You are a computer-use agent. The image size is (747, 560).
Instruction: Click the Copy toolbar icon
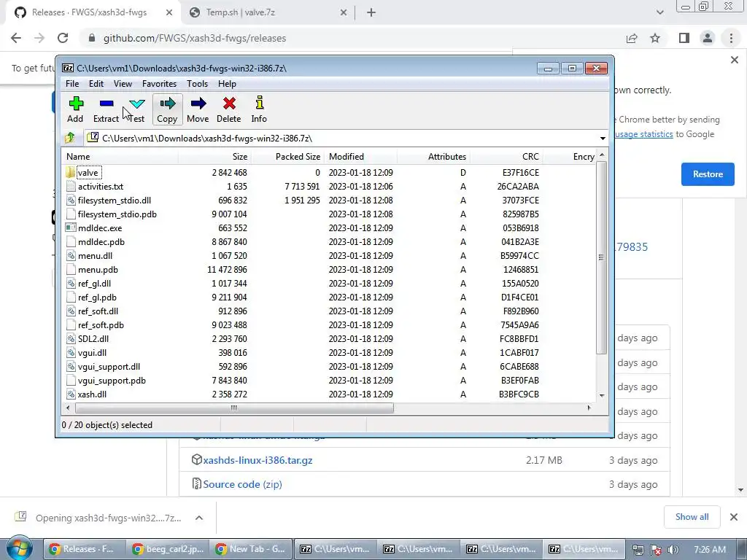[x=167, y=104]
